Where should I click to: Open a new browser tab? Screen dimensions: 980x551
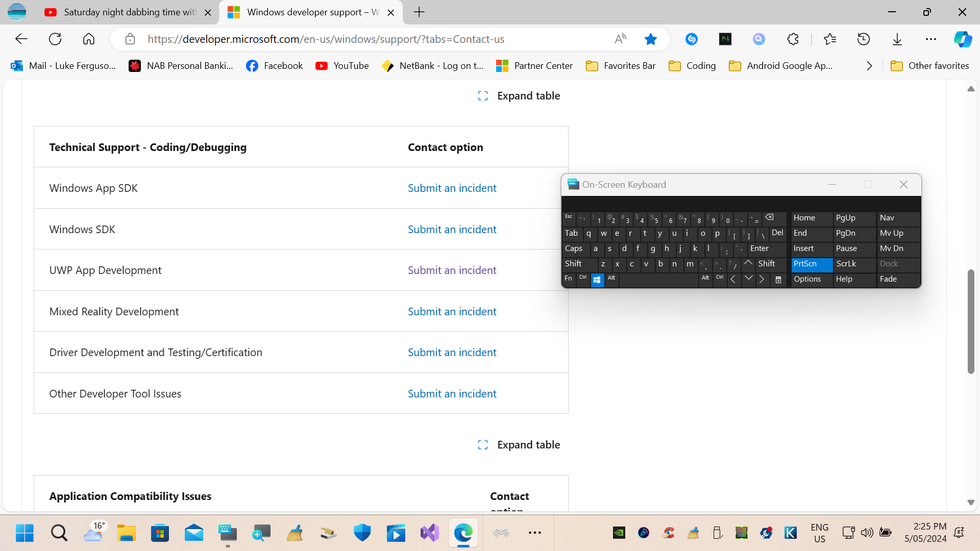tap(419, 12)
